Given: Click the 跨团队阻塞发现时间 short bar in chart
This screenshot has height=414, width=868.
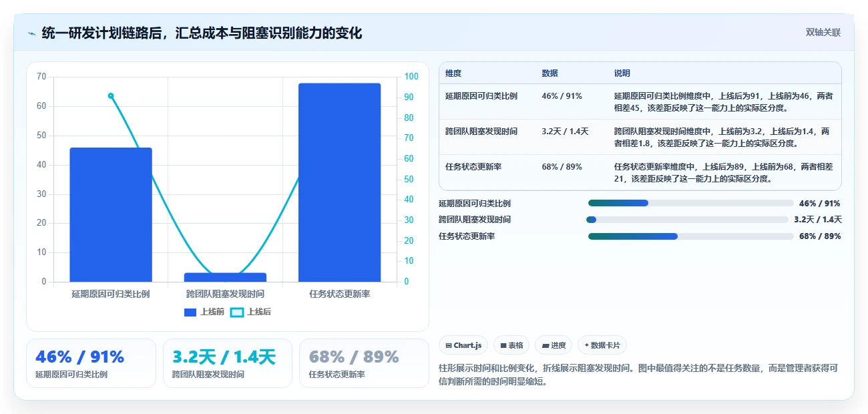Looking at the screenshot, I should (225, 277).
